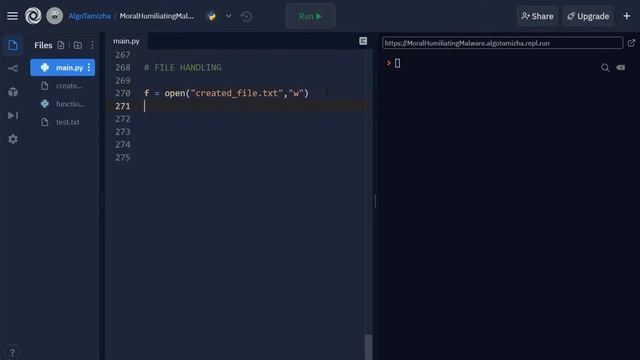The image size is (640, 360).
Task: Click the open("created_file.txt") code line
Action: point(226,93)
